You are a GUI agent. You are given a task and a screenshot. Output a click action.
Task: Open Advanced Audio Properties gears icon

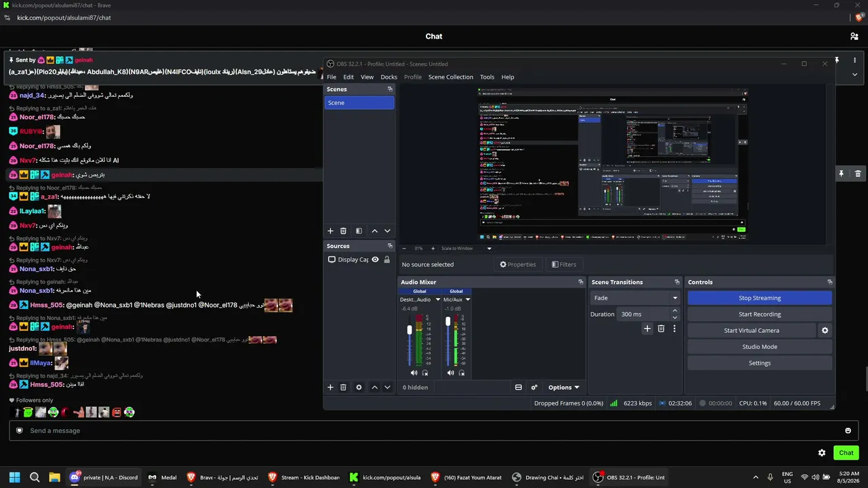pos(534,387)
